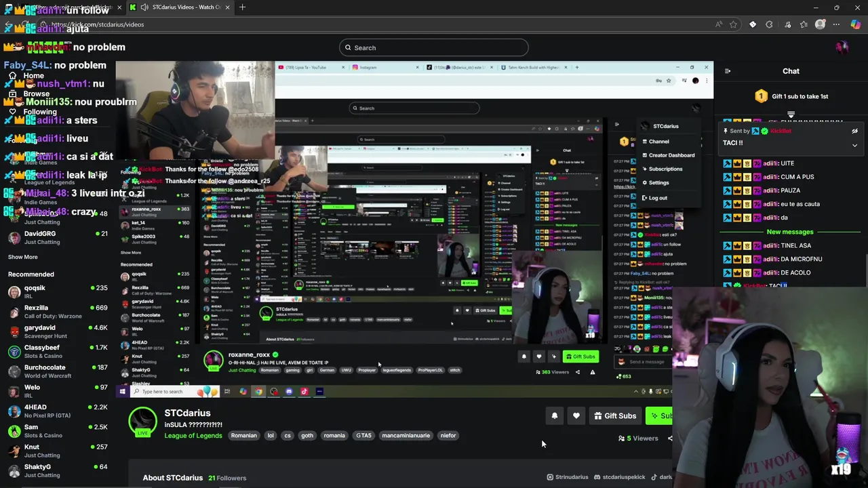Click the Gift Subs button

(615, 415)
